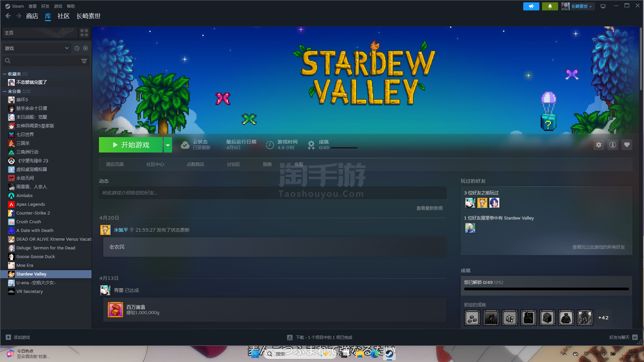Open the 查看 menu
The image size is (644, 362).
tap(33, 6)
